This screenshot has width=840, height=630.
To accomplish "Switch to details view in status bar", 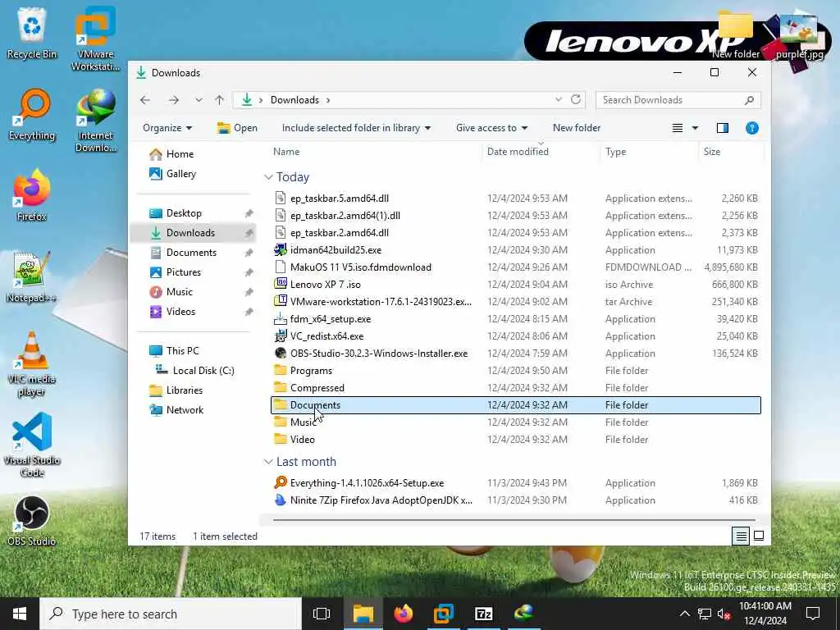I will pyautogui.click(x=741, y=536).
